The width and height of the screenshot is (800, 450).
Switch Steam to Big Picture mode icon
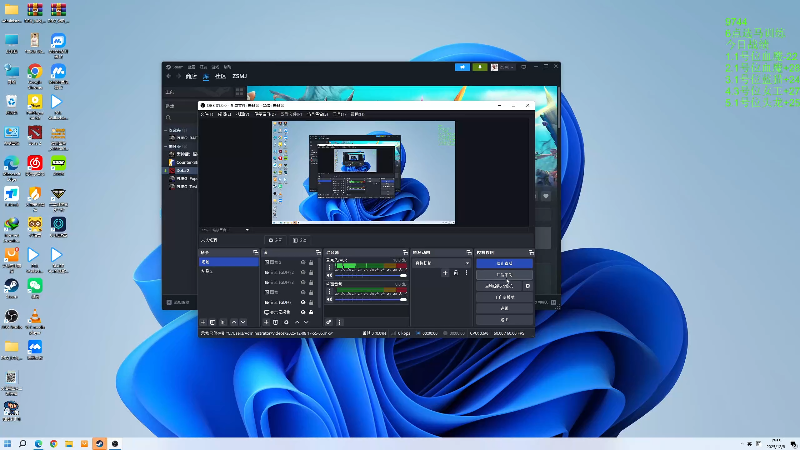click(523, 67)
